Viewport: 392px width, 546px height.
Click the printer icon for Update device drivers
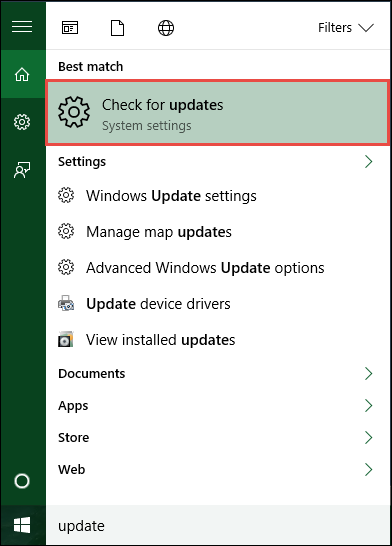click(66, 303)
